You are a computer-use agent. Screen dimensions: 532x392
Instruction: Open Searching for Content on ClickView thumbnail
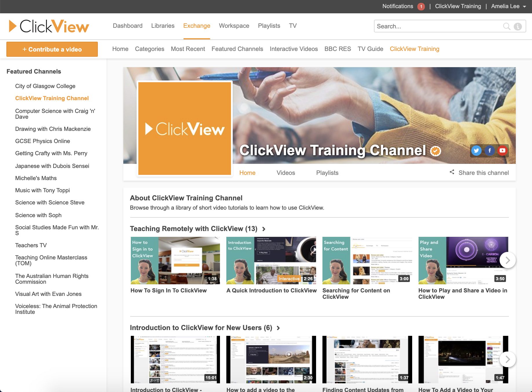367,261
